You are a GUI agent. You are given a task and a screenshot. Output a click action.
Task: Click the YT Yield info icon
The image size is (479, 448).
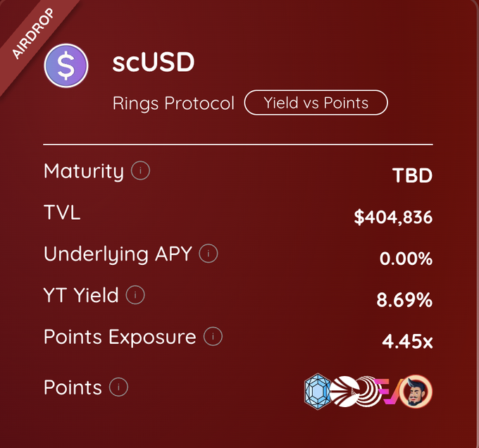click(135, 295)
